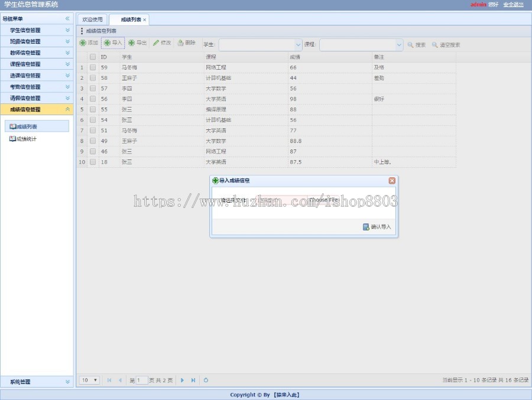Viewport: 532px width, 400px height.
Task: Click the 导出 (export) toolbar button
Action: click(137, 43)
